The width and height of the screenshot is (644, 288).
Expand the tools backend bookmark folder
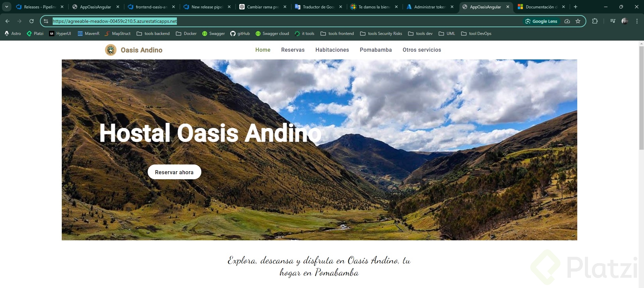(x=153, y=34)
